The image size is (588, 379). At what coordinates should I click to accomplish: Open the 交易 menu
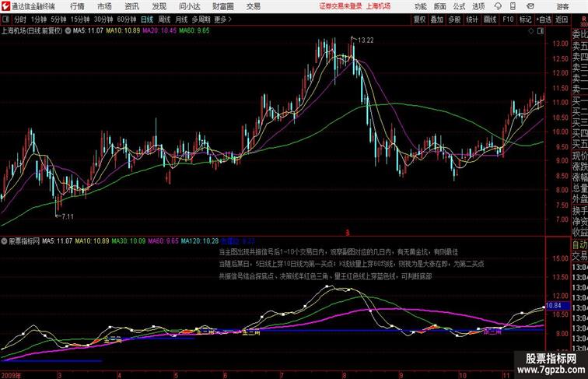(x=254, y=6)
